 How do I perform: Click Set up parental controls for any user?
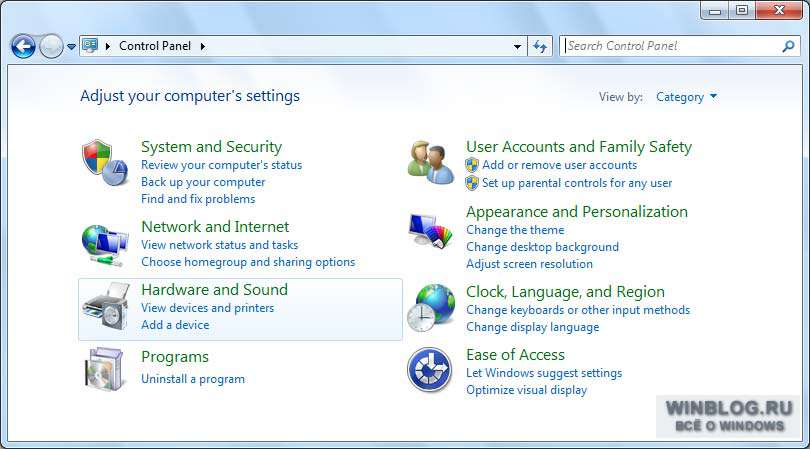pos(577,183)
